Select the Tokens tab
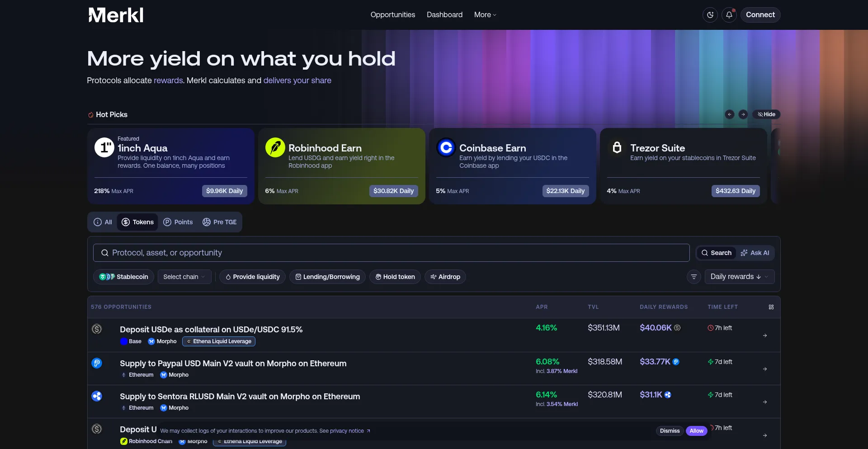This screenshot has height=449, width=868. (x=137, y=222)
